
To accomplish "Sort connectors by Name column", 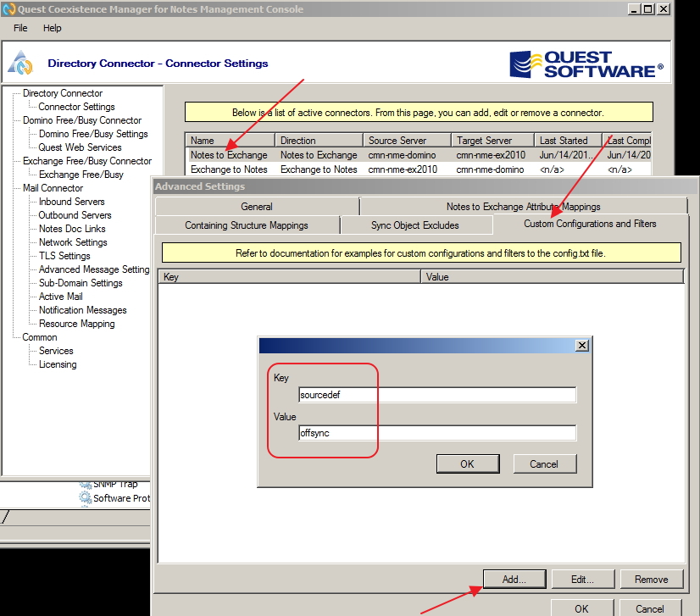I will tap(230, 140).
